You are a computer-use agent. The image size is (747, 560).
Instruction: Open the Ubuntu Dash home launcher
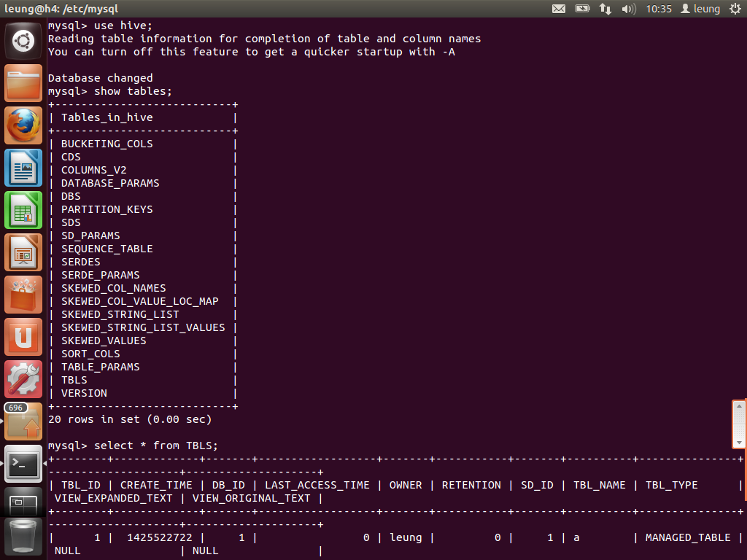pos(23,41)
